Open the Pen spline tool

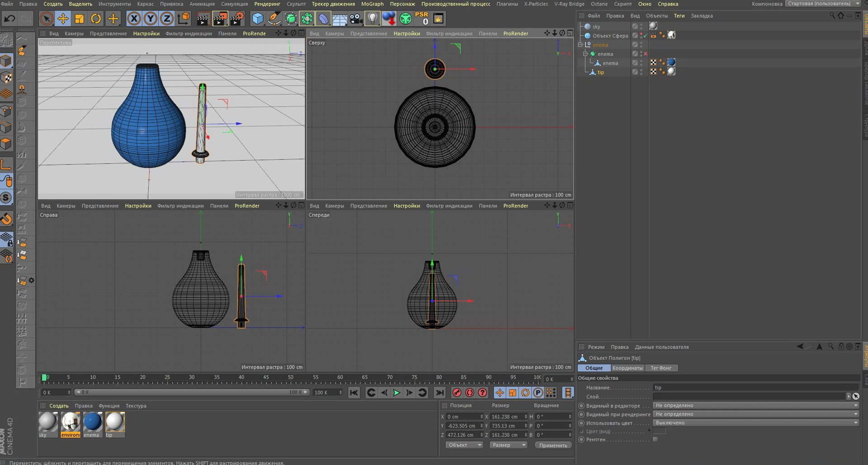click(x=274, y=19)
